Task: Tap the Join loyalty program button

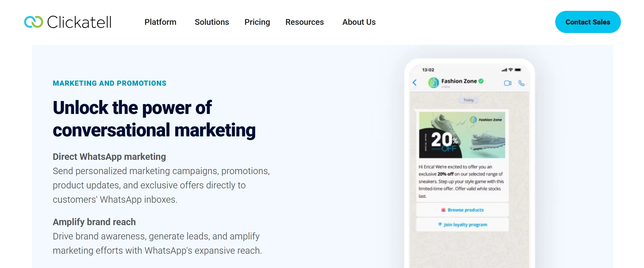Action: 465,224
